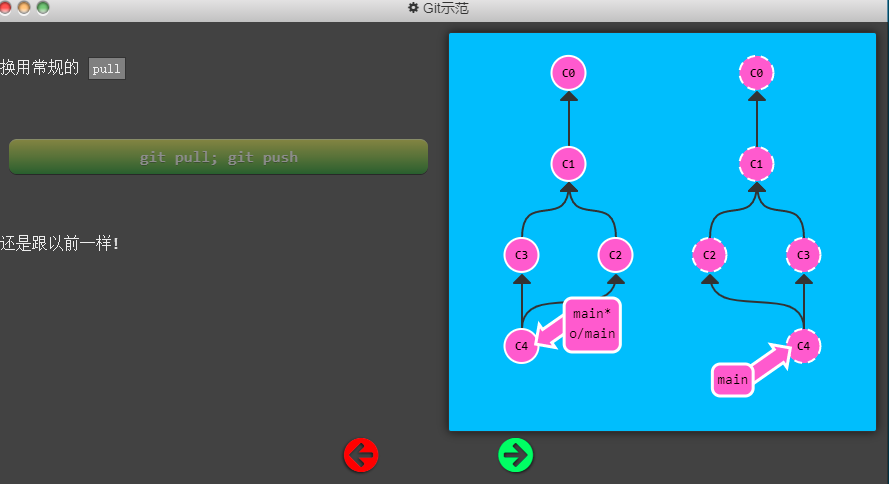Screen dimensions: 889x484
Task: Click the yellow minimize window button
Action: coord(24,8)
